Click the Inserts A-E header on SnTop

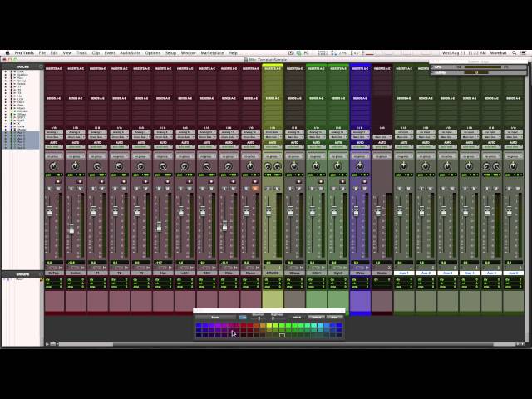pyautogui.click(x=54, y=68)
